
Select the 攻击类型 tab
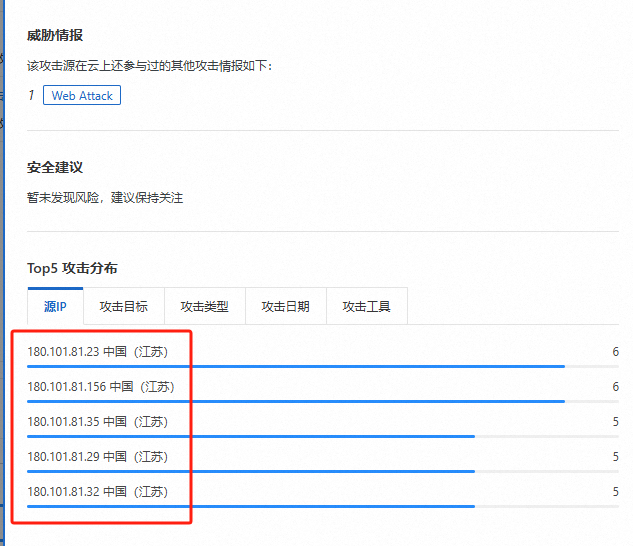(205, 306)
